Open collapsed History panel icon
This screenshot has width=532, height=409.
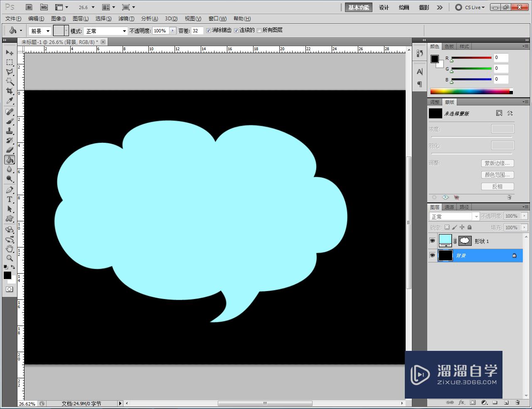[x=420, y=54]
